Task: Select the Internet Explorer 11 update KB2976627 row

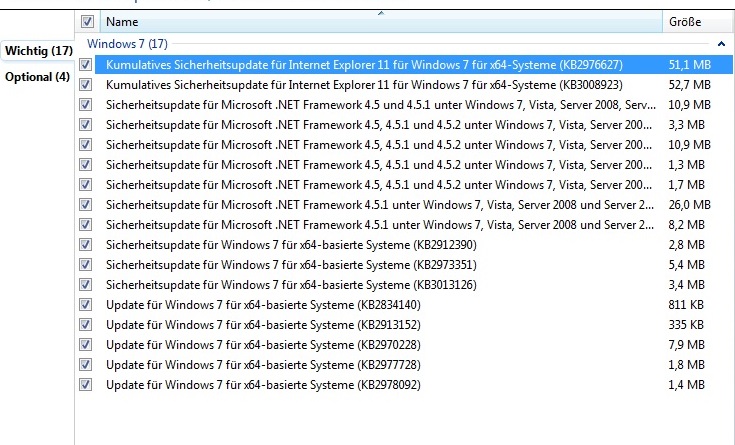Action: (413, 65)
